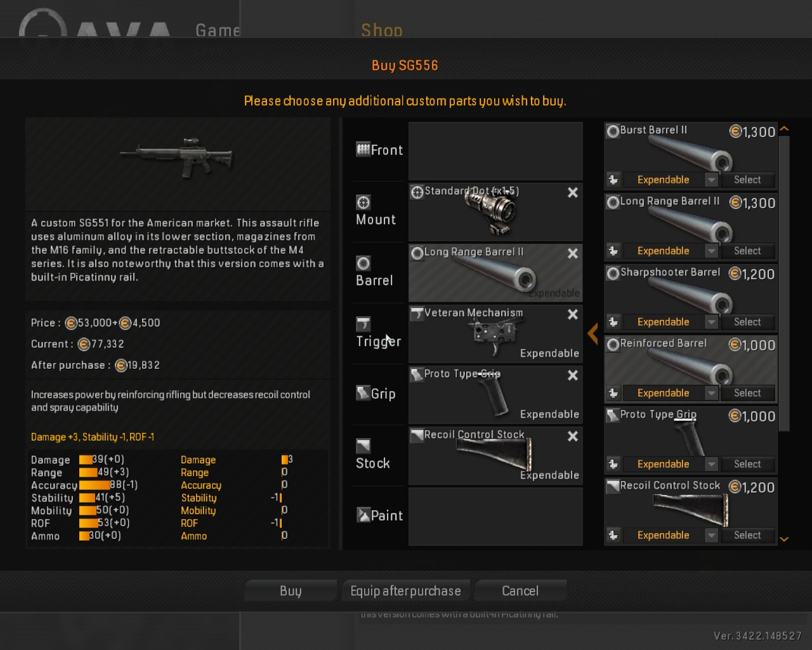
Task: Click the plus icon under the listed Proto Type Grip
Action: pos(613,464)
